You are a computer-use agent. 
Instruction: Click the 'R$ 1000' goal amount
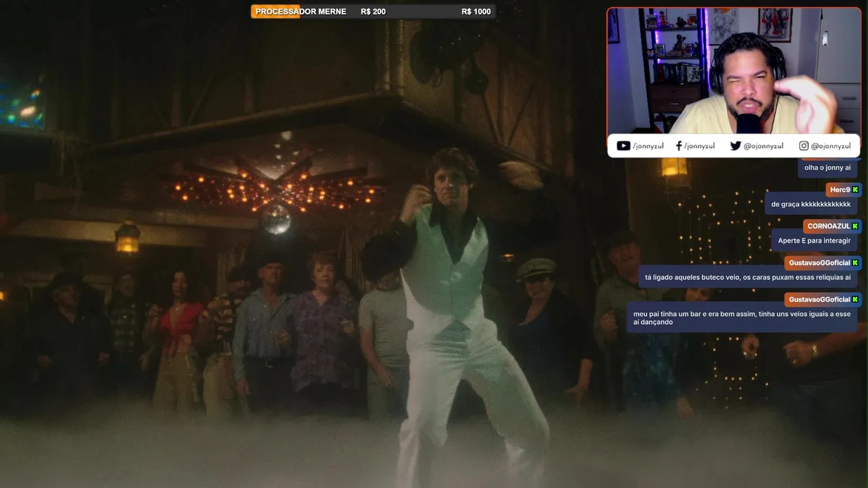tap(476, 12)
